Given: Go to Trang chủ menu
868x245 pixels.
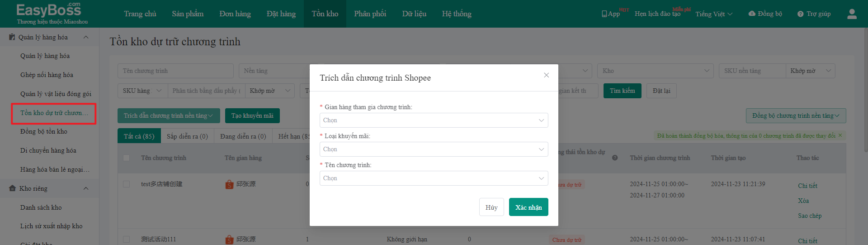Looking at the screenshot, I should tap(140, 14).
